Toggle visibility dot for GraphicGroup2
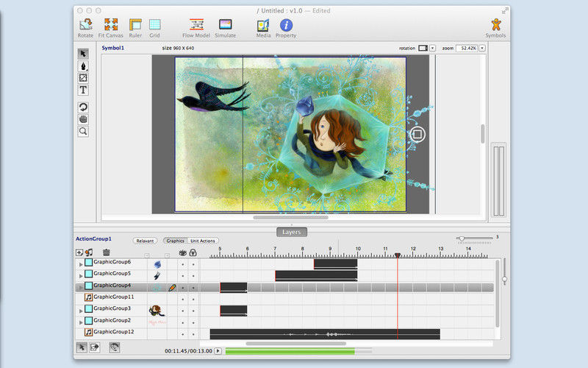Screen dimensions: 588x368 point(183,322)
